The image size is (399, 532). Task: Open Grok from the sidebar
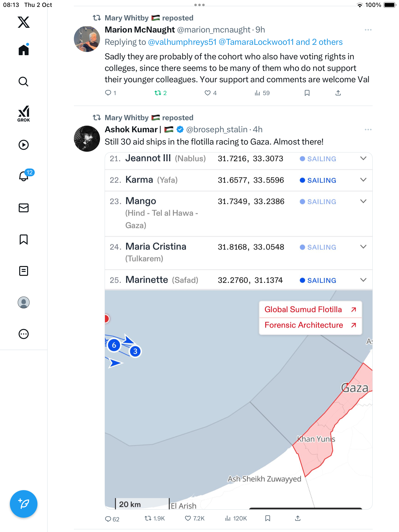(x=24, y=114)
